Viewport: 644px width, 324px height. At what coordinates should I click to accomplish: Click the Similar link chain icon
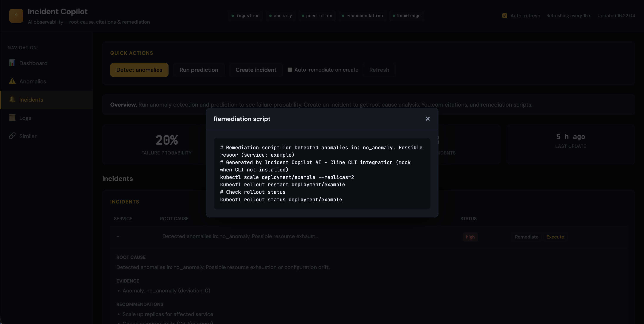coord(12,136)
